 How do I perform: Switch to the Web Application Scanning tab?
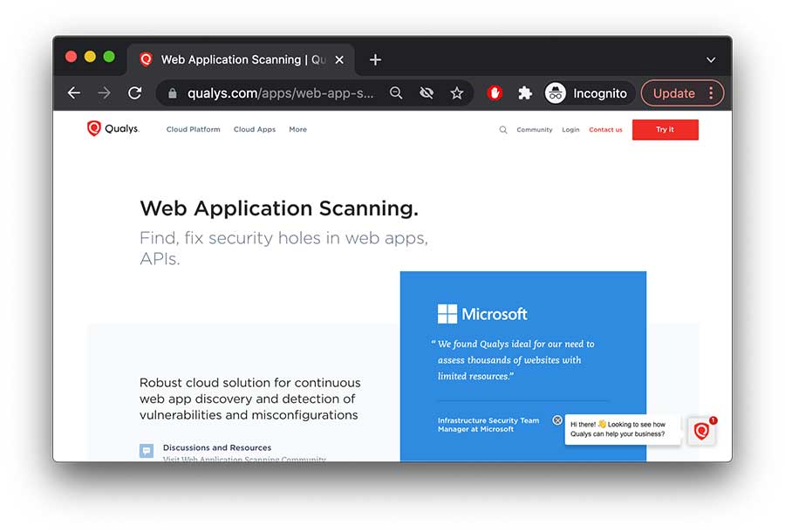click(x=235, y=59)
